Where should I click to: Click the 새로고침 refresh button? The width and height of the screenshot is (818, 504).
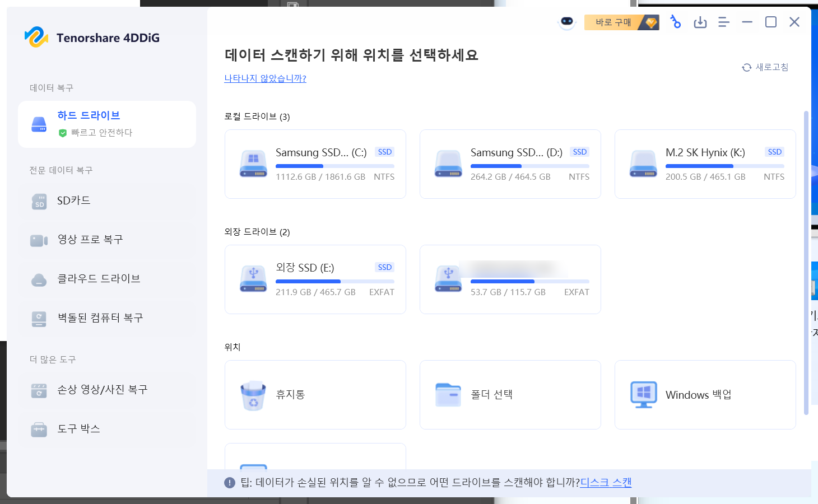[x=765, y=67]
